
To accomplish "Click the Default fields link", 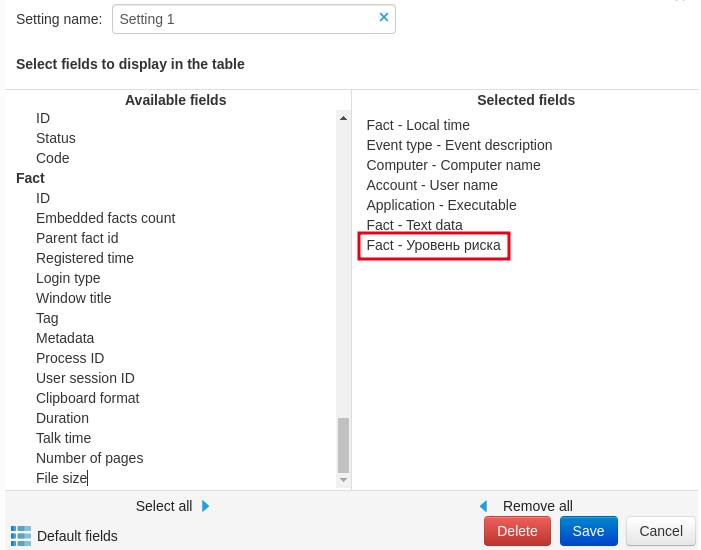I will pos(77,536).
